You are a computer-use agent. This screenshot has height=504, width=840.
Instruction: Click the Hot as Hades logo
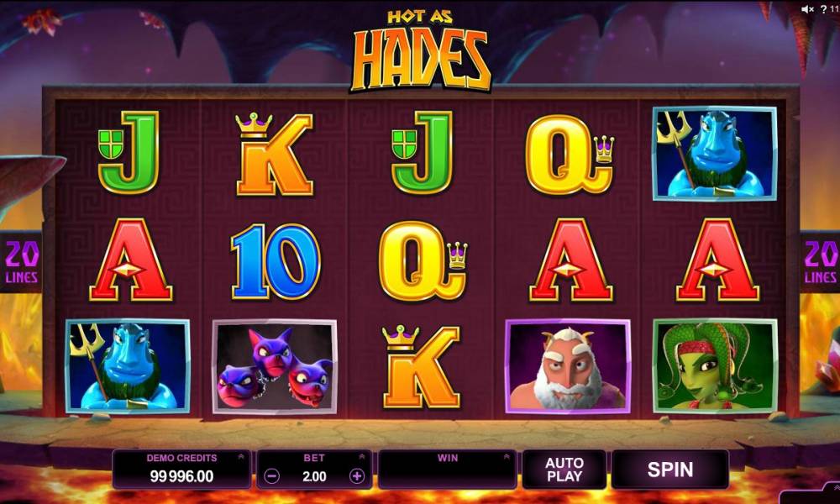421,51
